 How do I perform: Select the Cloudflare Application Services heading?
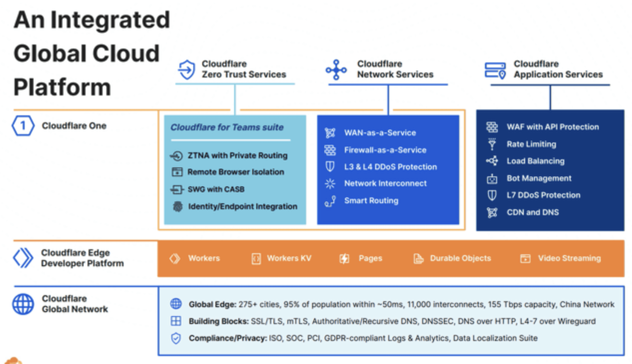click(558, 69)
